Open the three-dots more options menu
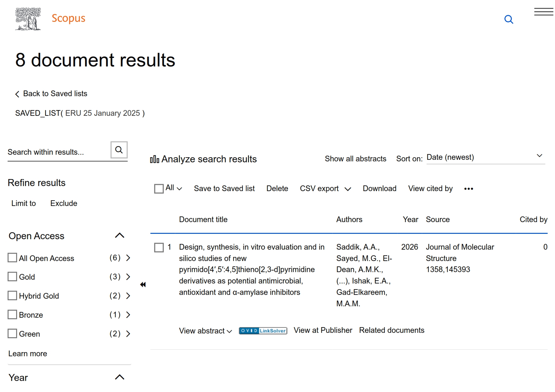 point(468,189)
